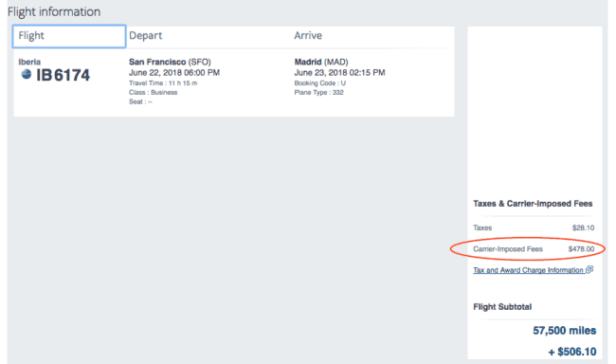Viewport: 616px width, 364px height.
Task: Click the 57,500 miles subtotal
Action: [x=564, y=331]
